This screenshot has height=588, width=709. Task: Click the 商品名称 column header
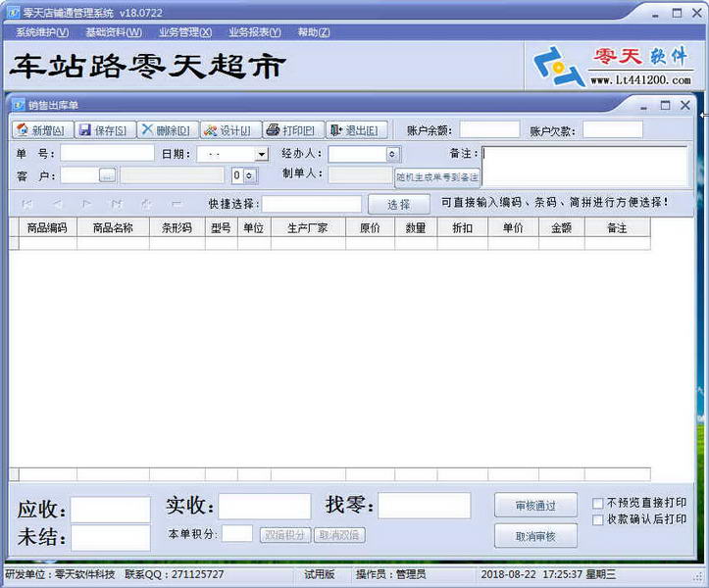[x=113, y=227]
